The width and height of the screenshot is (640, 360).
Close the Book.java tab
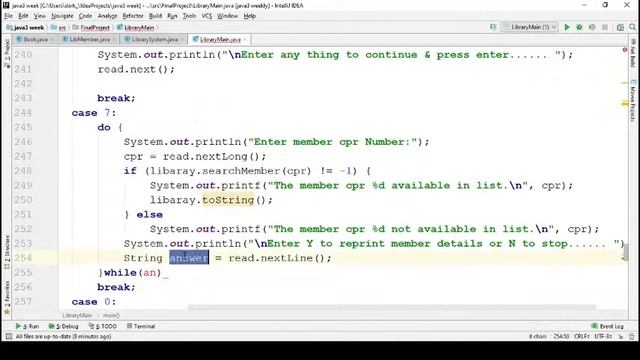[x=52, y=40]
